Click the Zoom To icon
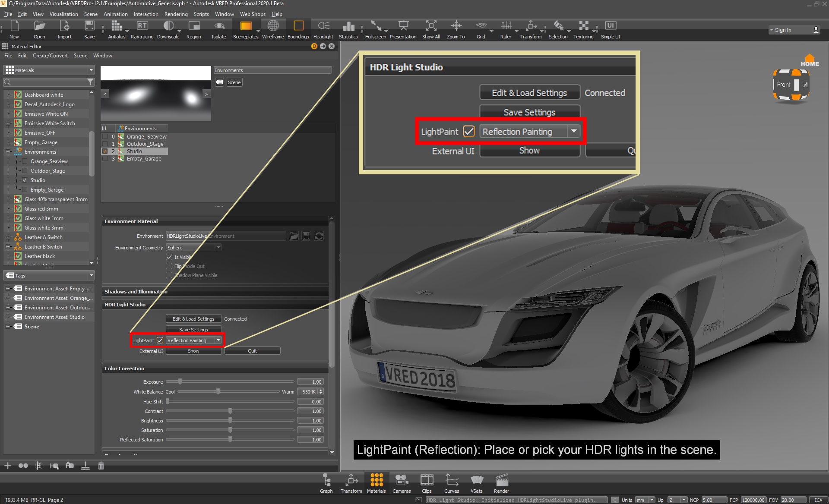 click(456, 29)
